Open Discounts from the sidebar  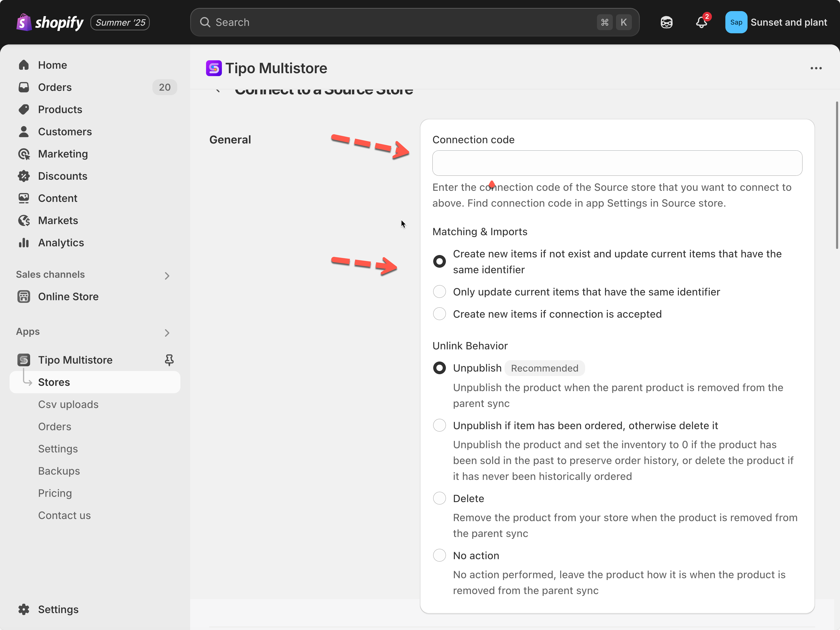point(62,176)
